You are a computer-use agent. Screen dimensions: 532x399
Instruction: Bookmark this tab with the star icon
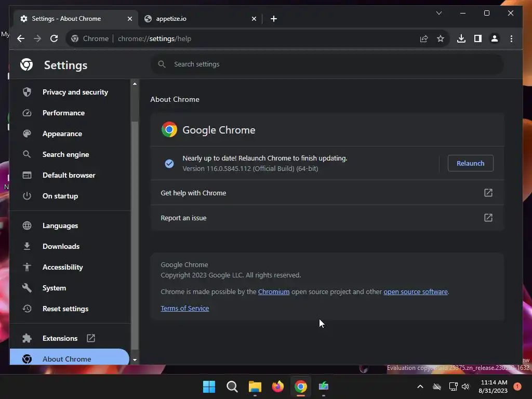441,38
